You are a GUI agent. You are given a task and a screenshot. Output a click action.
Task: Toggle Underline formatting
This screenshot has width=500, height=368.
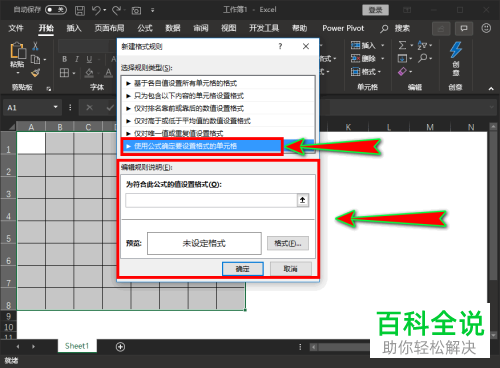point(89,59)
